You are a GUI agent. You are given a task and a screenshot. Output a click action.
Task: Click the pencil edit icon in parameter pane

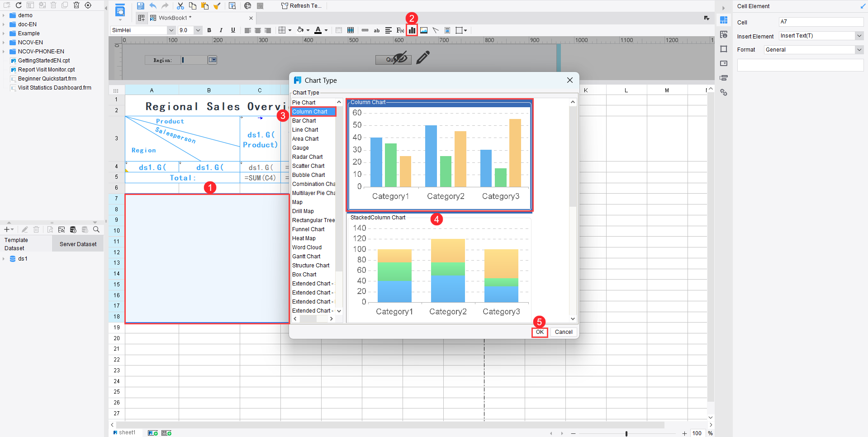pos(423,57)
